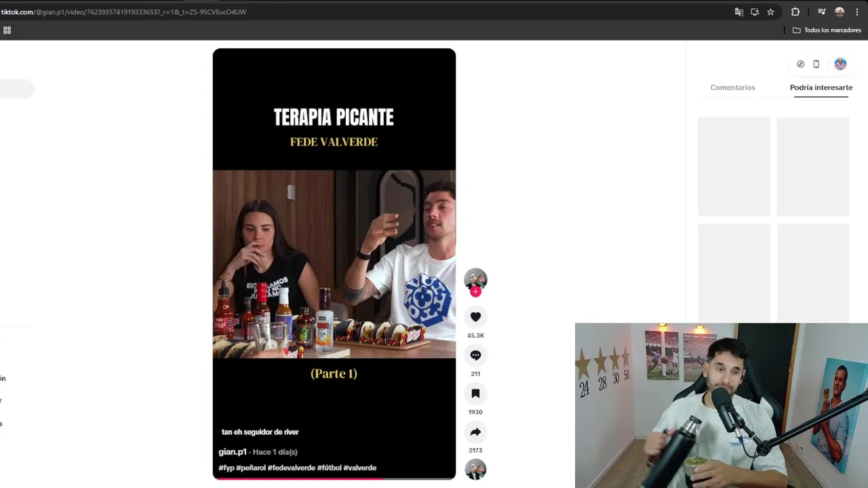The height and width of the screenshot is (488, 868).
Task: Click the "tan eh seguidor de river" caption
Action: 260,432
